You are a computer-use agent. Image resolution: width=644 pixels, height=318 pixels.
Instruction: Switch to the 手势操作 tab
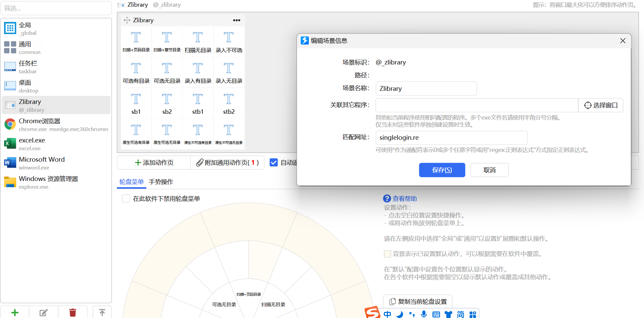(161, 182)
